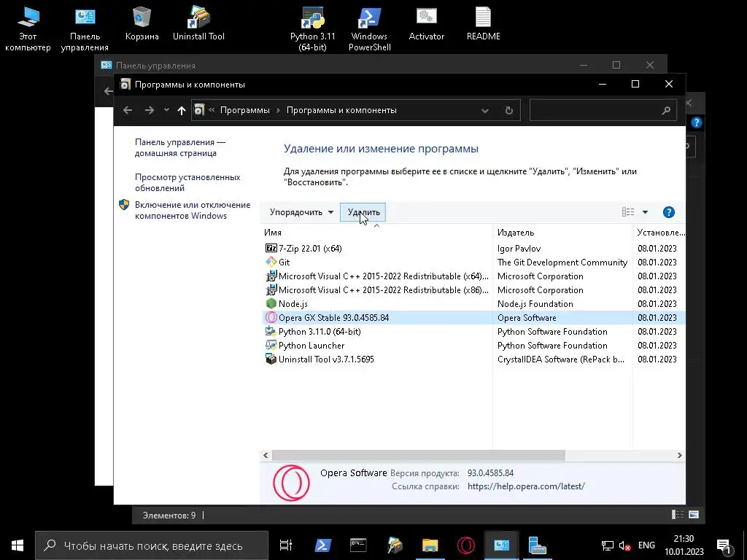Select the README file on the desktop
Image resolution: width=747 pixels, height=560 pixels.
pyautogui.click(x=483, y=24)
